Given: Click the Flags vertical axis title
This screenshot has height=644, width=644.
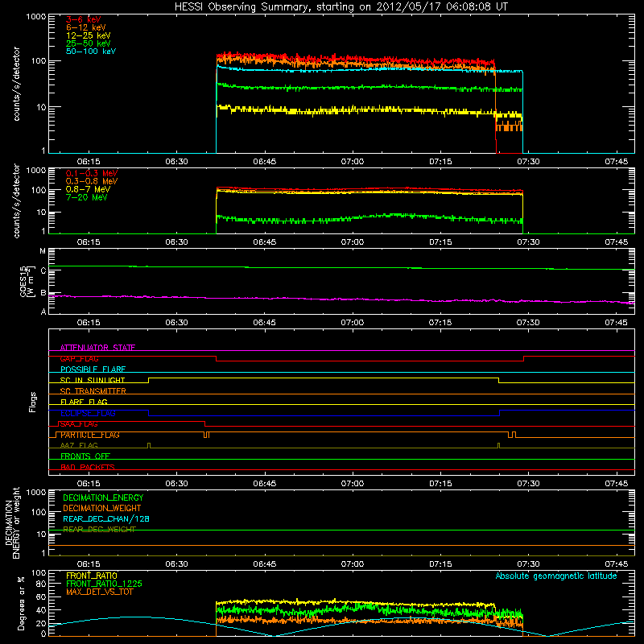Looking at the screenshot, I should [x=33, y=402].
